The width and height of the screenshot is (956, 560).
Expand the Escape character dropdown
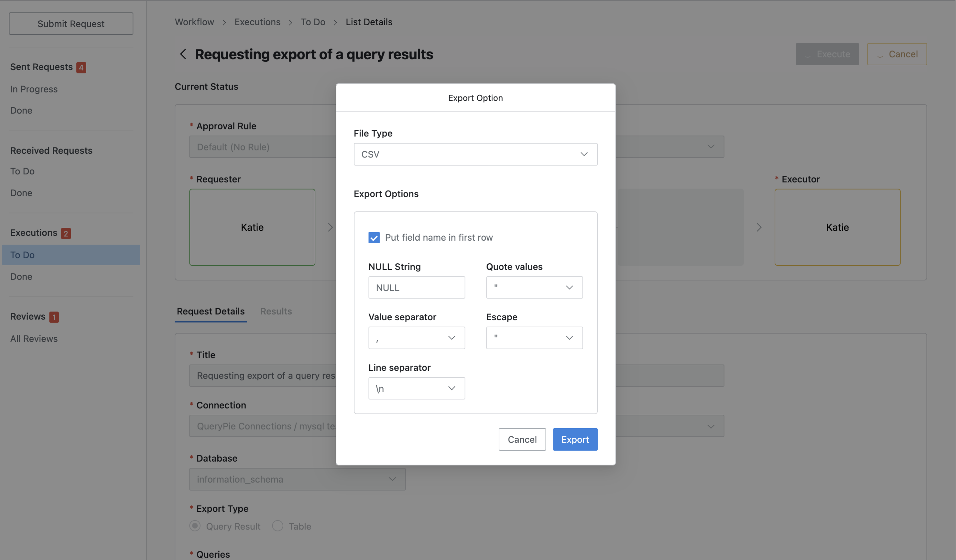[x=534, y=338]
